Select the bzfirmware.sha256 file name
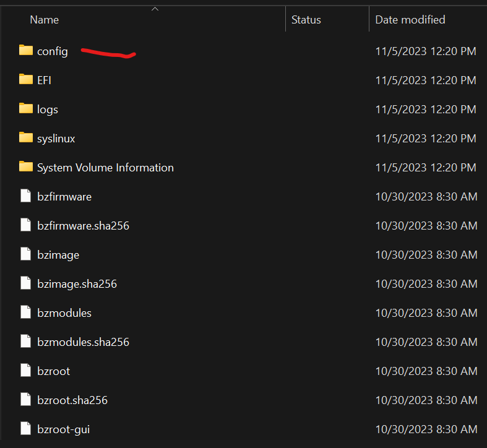Viewport: 487px width, 448px height. coord(84,226)
